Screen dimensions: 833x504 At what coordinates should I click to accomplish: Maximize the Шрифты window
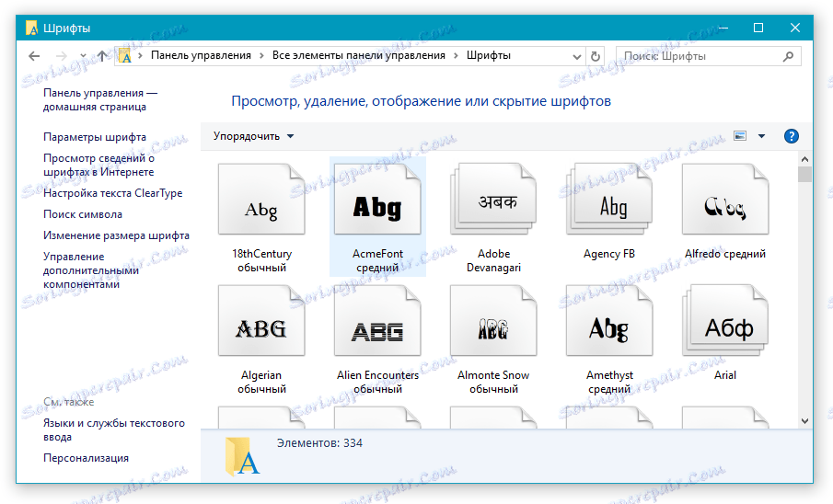[758, 28]
